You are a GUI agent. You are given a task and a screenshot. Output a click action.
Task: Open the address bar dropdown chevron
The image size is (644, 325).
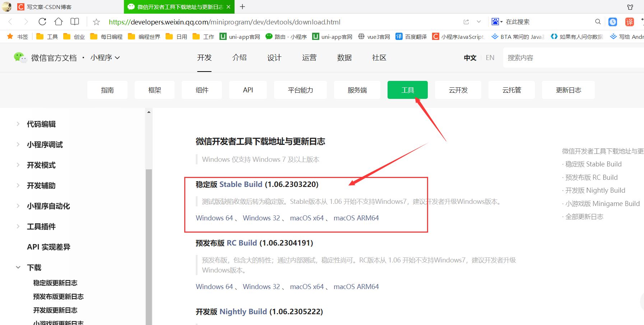click(479, 22)
